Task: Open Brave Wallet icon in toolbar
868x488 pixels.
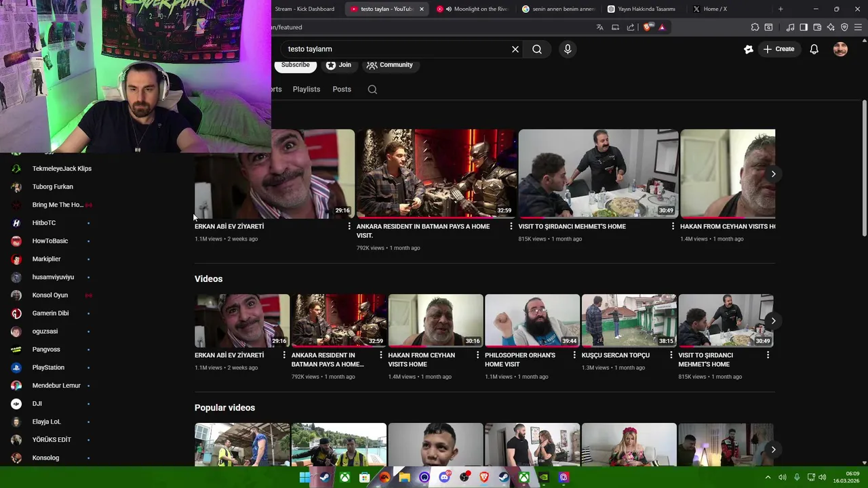Action: 817,27
